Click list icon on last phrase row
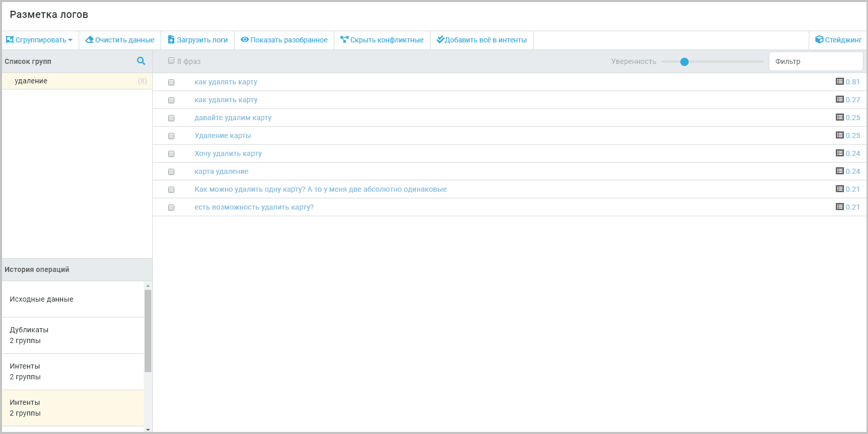This screenshot has height=434, width=868. [839, 207]
